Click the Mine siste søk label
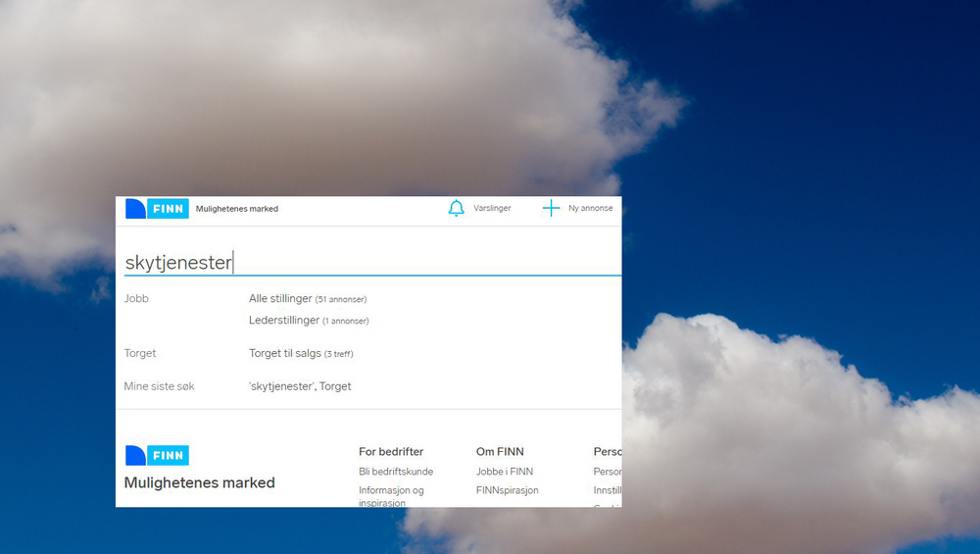The height and width of the screenshot is (554, 980). pos(160,386)
